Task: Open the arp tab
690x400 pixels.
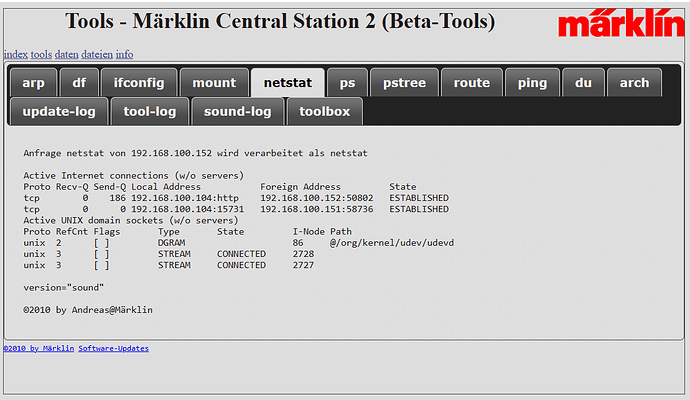Action: point(33,83)
